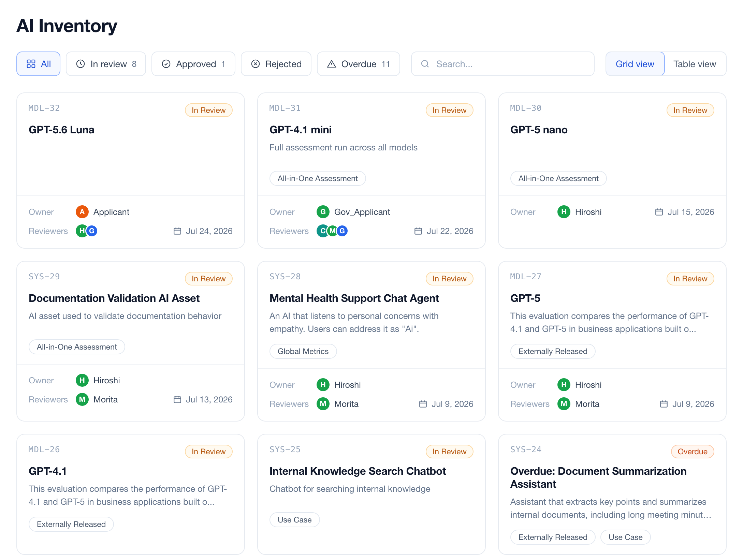Click reviewer avatar G on the MDL-32 card

(x=92, y=231)
